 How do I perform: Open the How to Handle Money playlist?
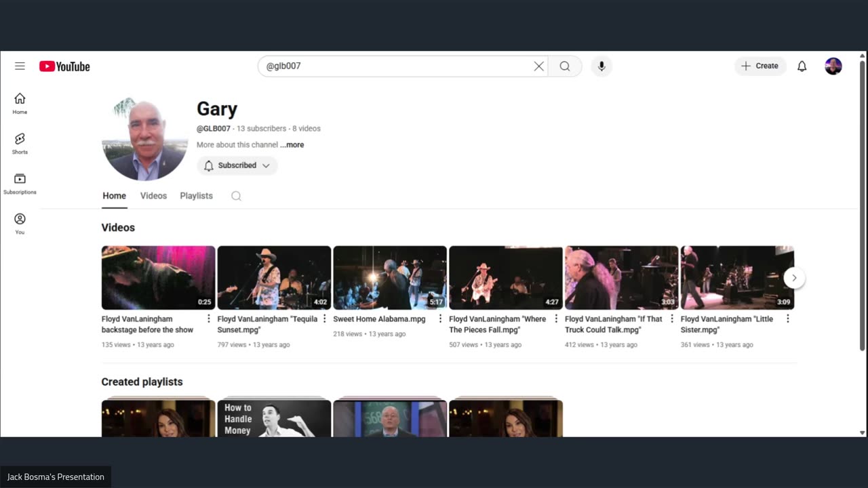coord(274,418)
